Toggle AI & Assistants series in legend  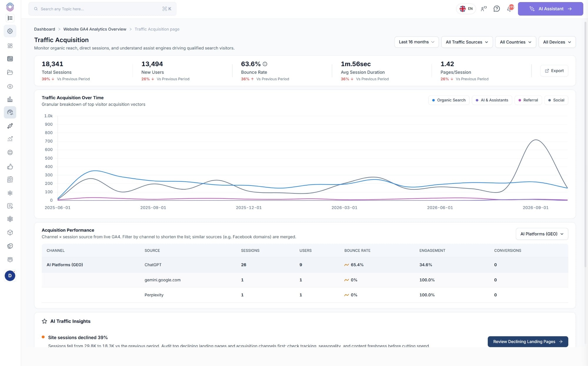(x=492, y=100)
